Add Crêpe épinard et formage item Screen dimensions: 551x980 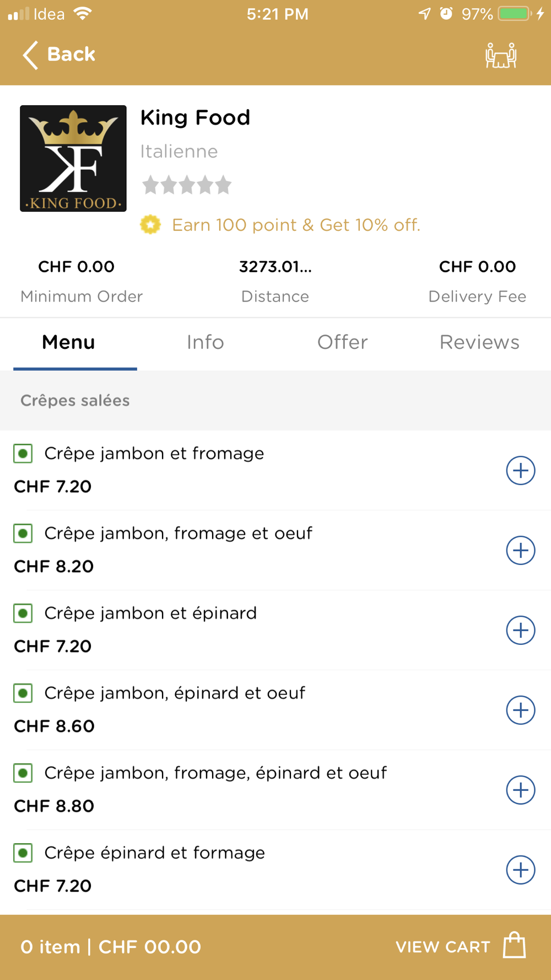(521, 870)
